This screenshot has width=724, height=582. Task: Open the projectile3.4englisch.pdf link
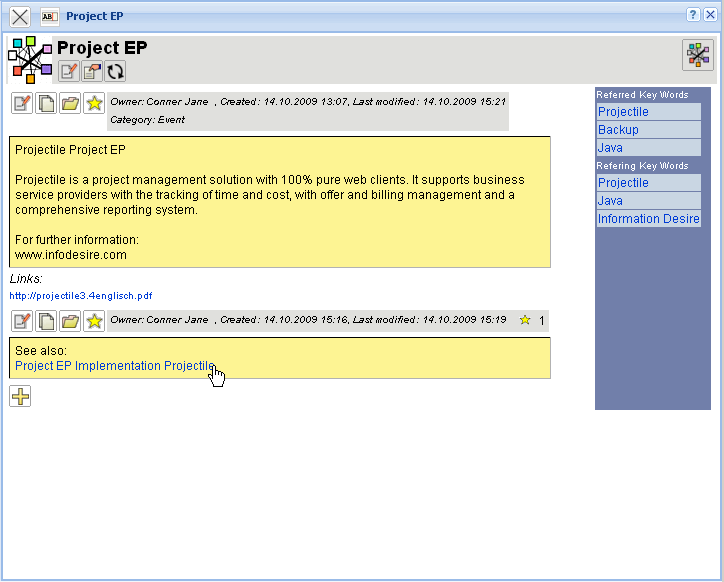pyautogui.click(x=81, y=296)
